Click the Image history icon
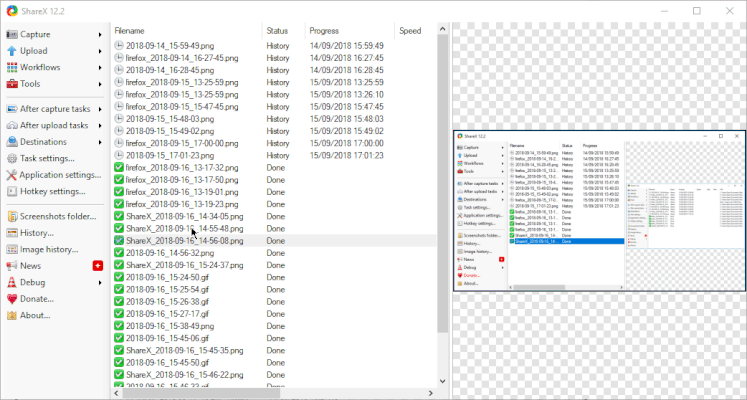This screenshot has height=400, width=747. pos(12,250)
